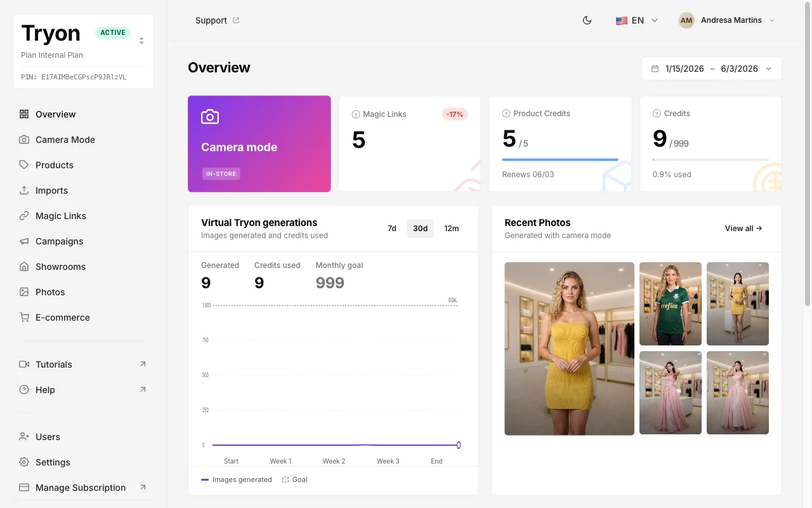Click the 0.9% used text
This screenshot has width=812, height=508.
coord(672,175)
